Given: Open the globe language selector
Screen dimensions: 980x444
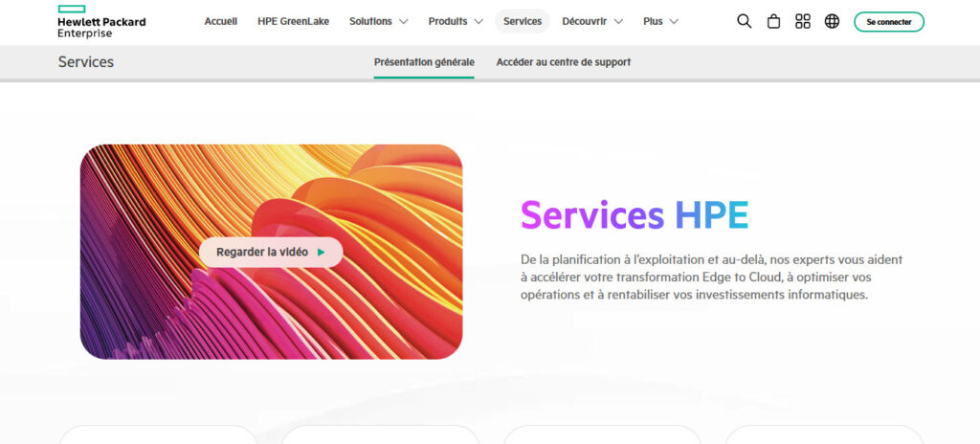Looking at the screenshot, I should click(832, 21).
